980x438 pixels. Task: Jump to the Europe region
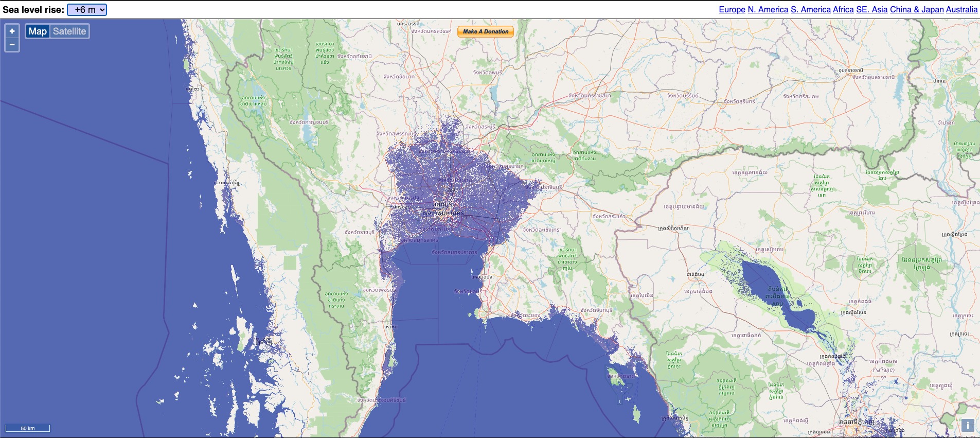coord(732,9)
